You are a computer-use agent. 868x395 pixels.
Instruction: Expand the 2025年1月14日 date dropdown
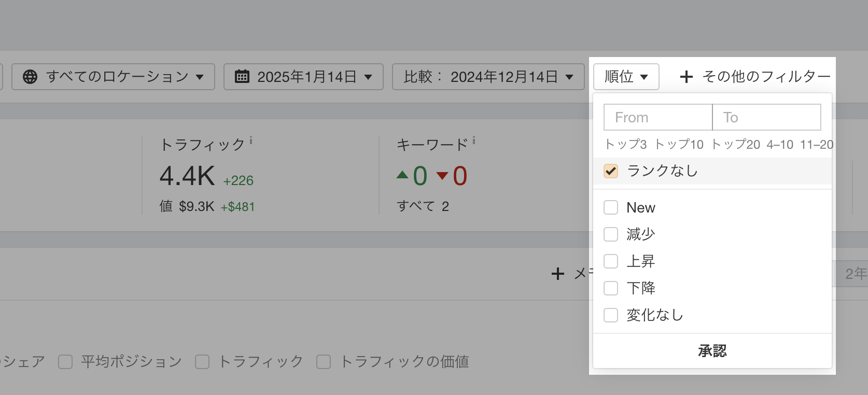coord(303,77)
